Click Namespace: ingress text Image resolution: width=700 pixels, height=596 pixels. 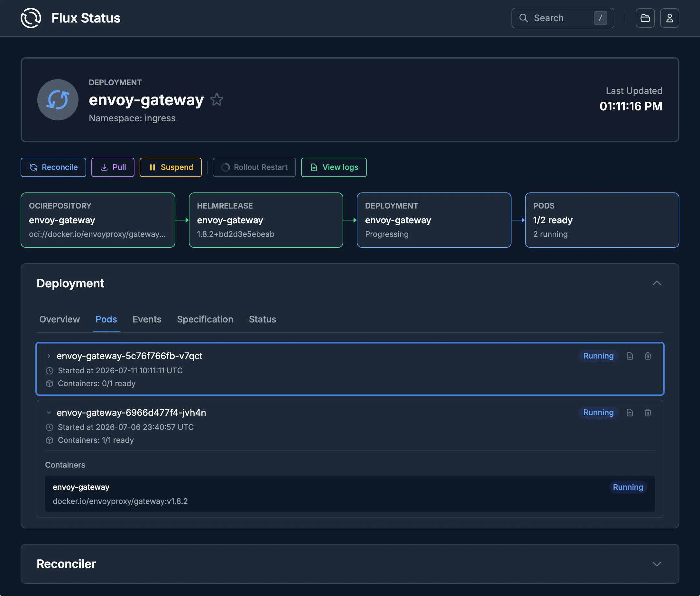pos(132,118)
